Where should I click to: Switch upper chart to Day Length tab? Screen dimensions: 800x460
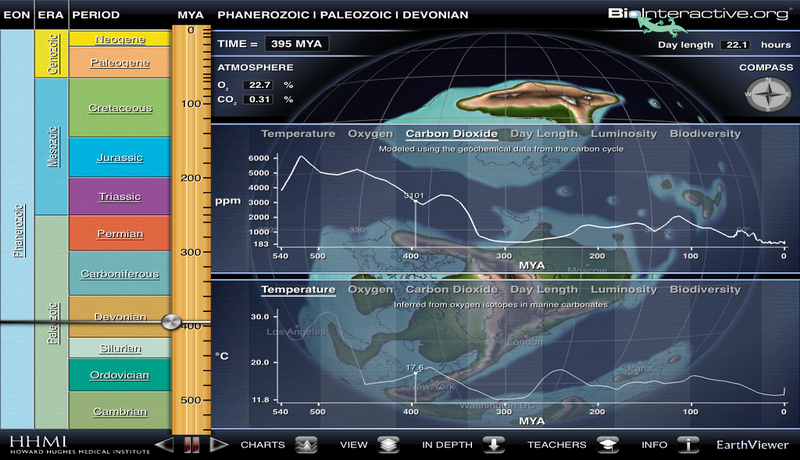click(544, 134)
